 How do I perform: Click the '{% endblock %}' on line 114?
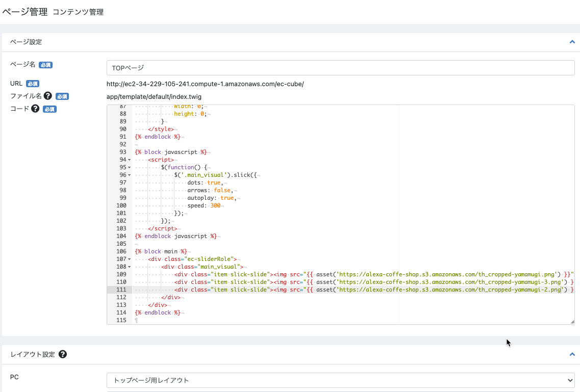click(x=158, y=312)
